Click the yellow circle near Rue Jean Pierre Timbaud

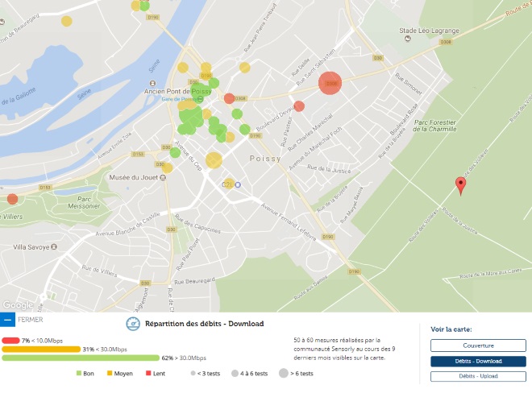pos(244,67)
